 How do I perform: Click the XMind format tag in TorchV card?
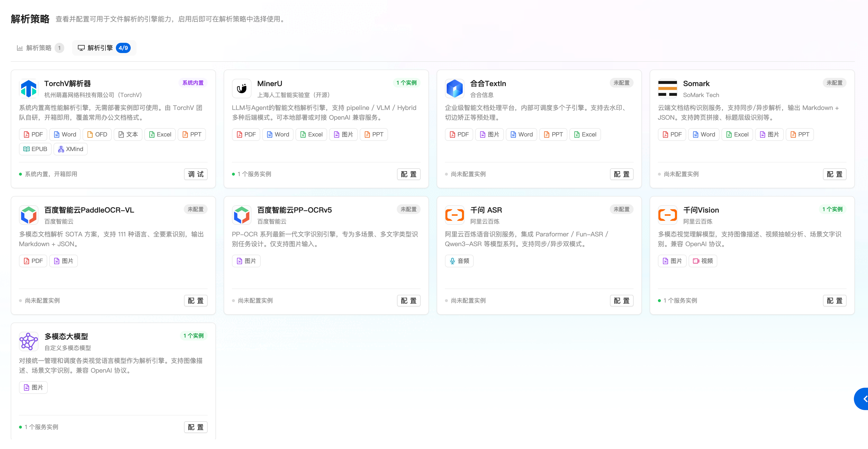tap(70, 149)
